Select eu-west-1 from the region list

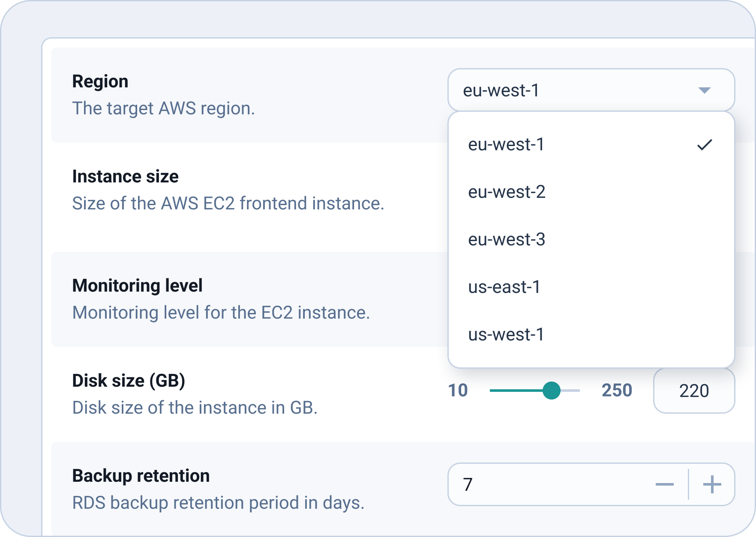[x=591, y=145]
